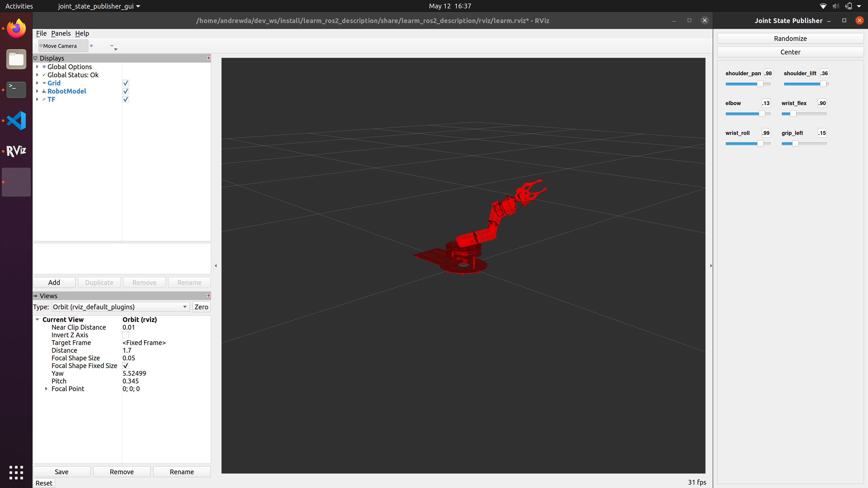
Task: Click the Zero button in Views panel
Action: pyautogui.click(x=201, y=306)
